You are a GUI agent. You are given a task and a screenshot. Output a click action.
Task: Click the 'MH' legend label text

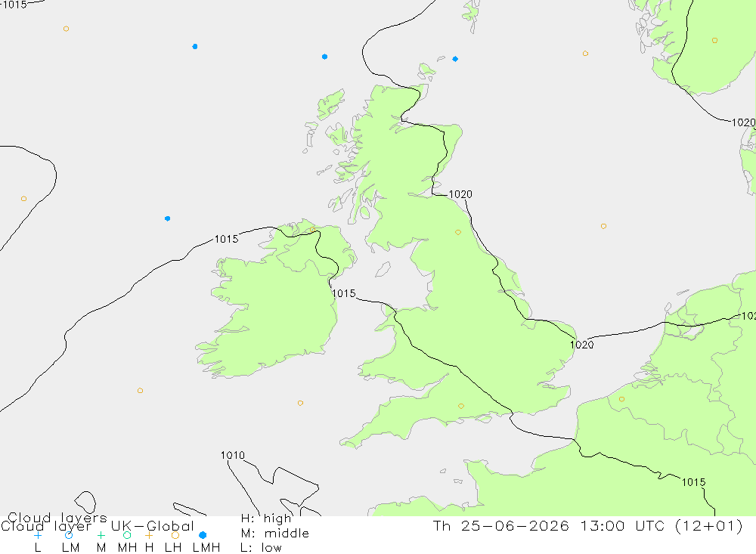(x=127, y=548)
